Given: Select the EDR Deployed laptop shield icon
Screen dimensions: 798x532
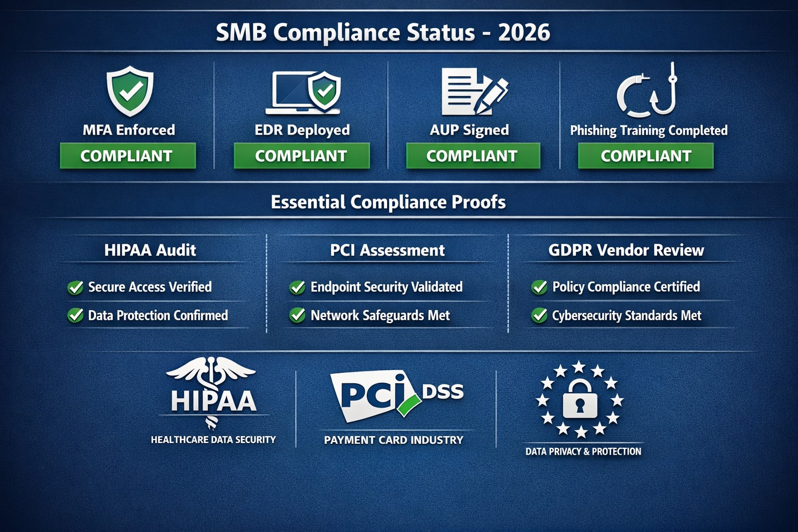Looking at the screenshot, I should point(304,92).
